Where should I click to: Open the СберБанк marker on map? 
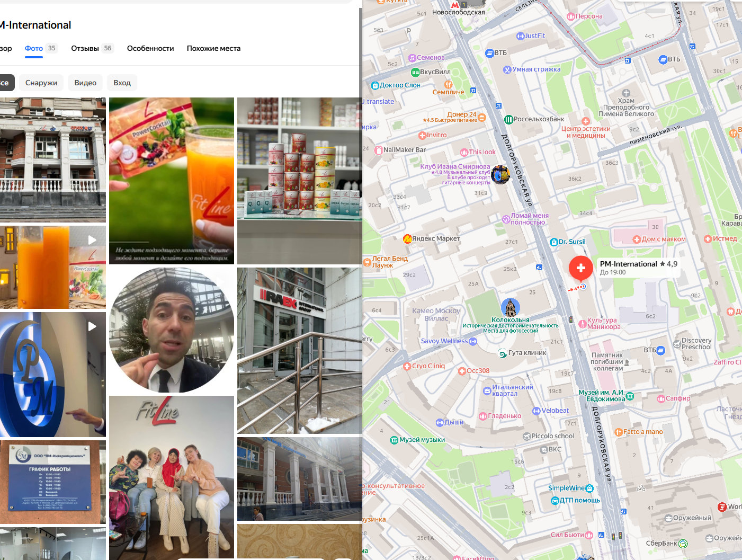[x=683, y=544]
